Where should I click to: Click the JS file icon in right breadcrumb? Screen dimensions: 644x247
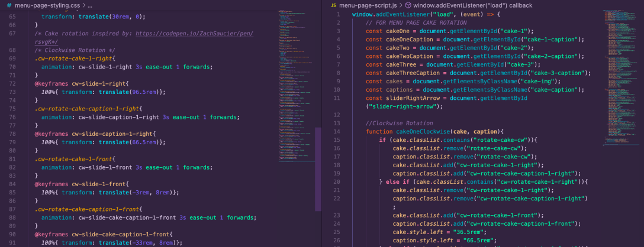(334, 5)
